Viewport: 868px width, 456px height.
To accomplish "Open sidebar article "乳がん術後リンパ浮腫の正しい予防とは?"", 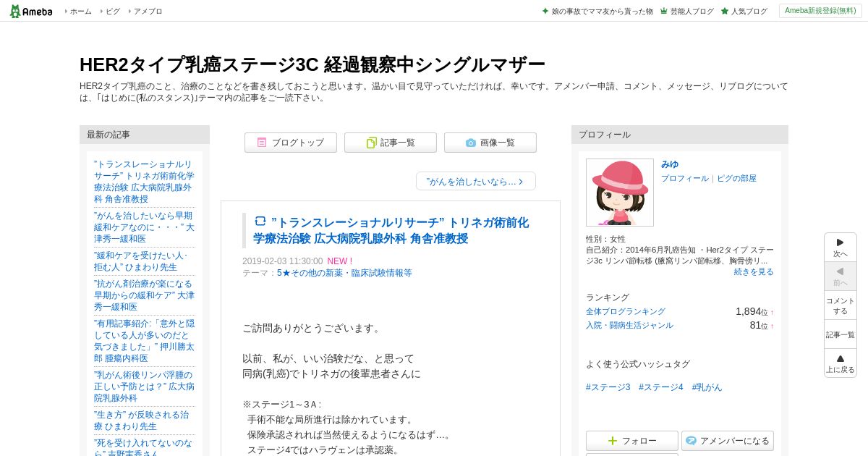I will click(144, 387).
